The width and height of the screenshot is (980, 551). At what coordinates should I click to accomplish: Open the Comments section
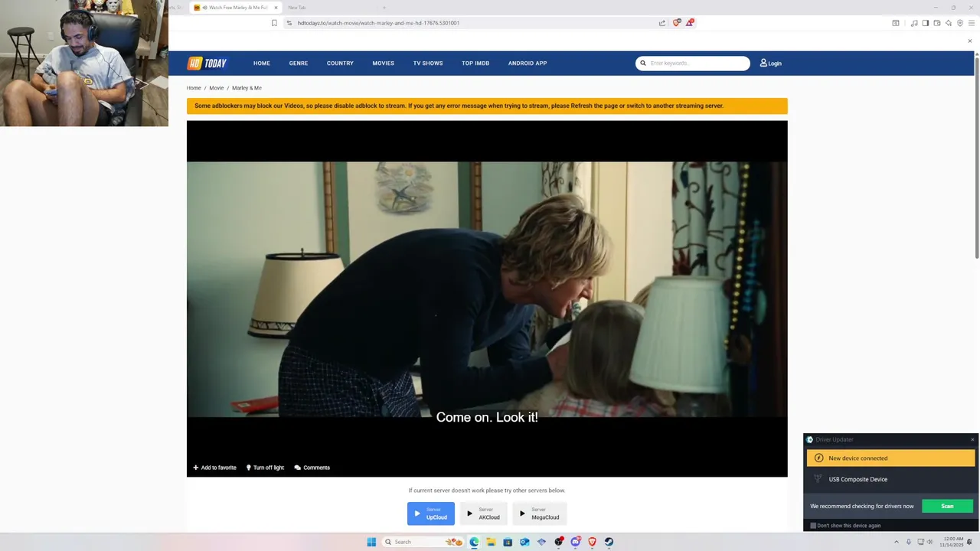pyautogui.click(x=312, y=468)
